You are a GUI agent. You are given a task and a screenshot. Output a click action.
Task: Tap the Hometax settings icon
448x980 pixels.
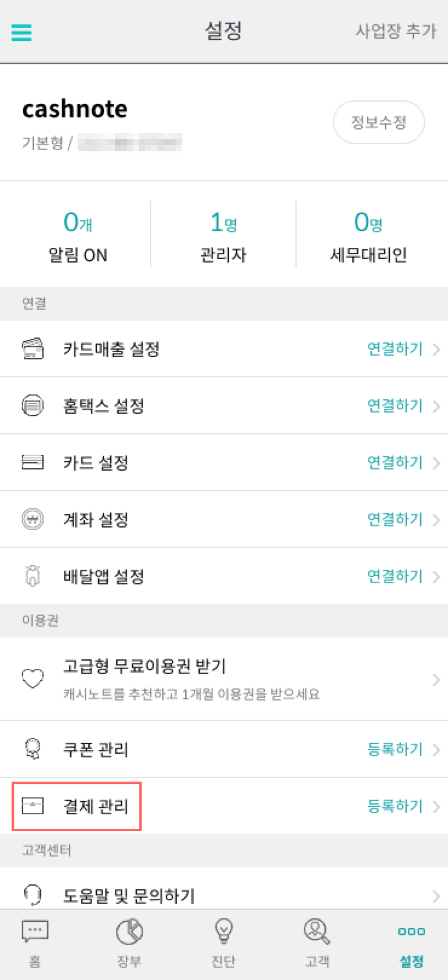[33, 405]
